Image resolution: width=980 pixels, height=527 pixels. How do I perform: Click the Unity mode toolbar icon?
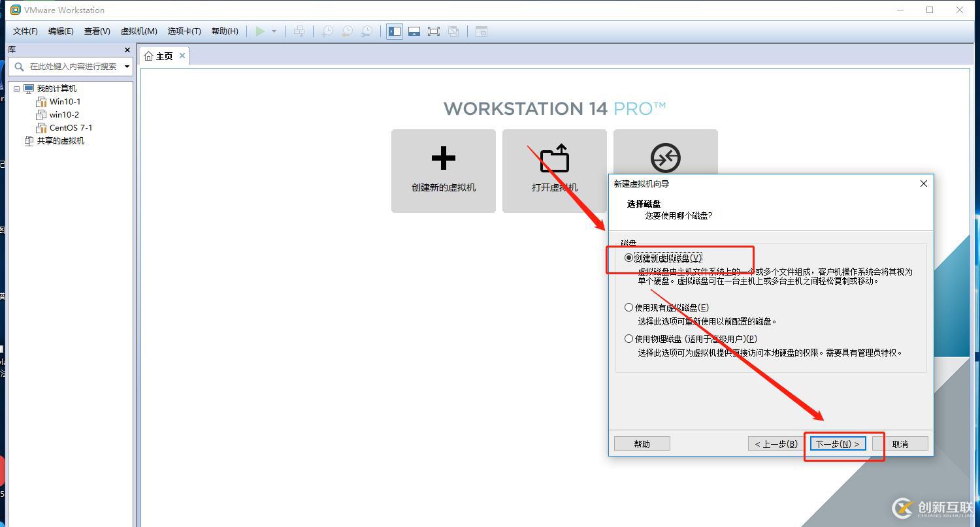tap(453, 31)
